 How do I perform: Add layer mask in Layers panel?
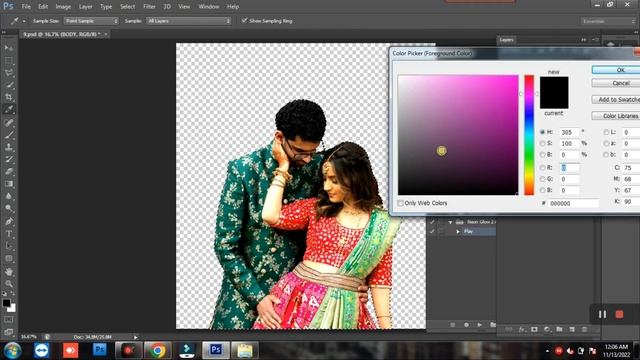pos(534,329)
